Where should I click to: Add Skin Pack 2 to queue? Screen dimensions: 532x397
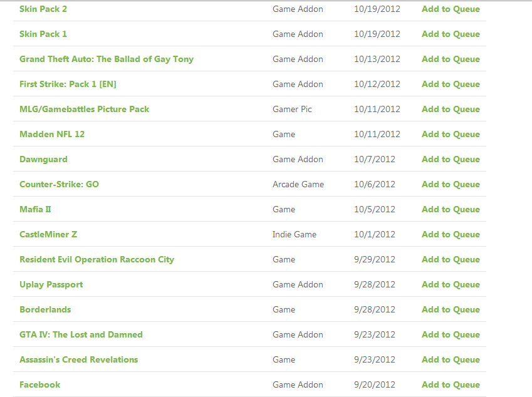click(451, 9)
